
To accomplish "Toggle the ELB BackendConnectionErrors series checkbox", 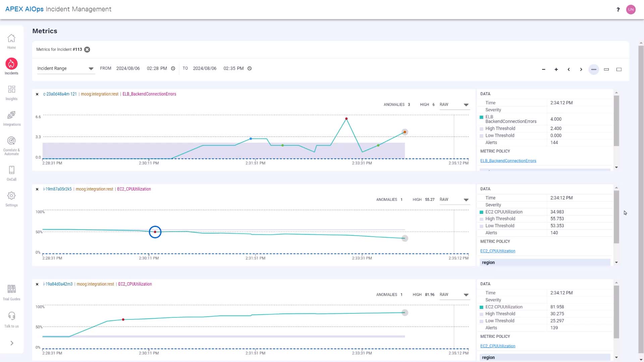I will pyautogui.click(x=482, y=117).
